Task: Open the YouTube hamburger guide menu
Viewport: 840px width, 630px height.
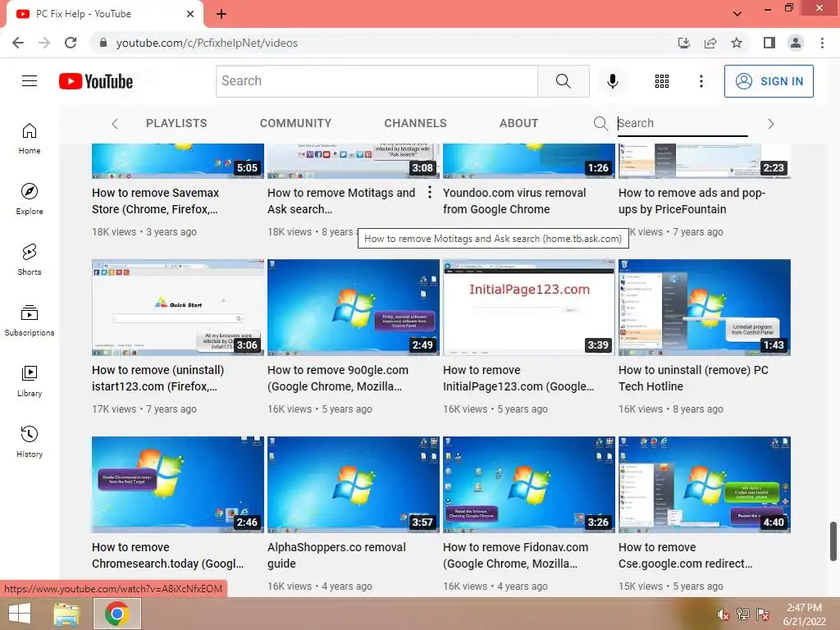Action: pyautogui.click(x=30, y=81)
